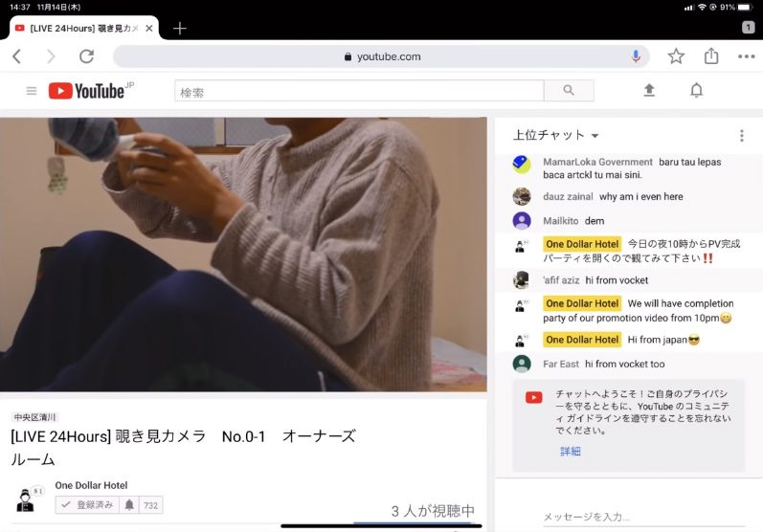
Task: Click the live video player
Action: [x=243, y=255]
